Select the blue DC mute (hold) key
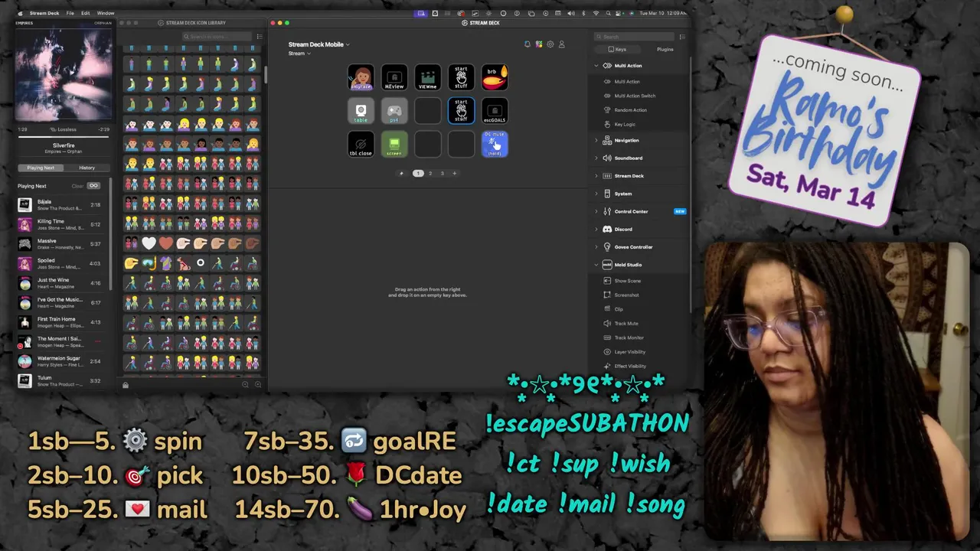Viewport: 980px width, 551px height. point(495,144)
